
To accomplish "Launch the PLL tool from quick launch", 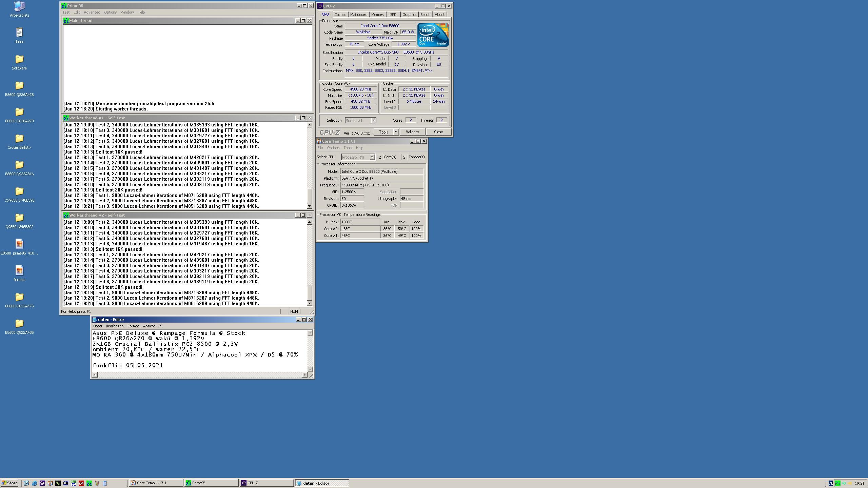I will coord(66,483).
